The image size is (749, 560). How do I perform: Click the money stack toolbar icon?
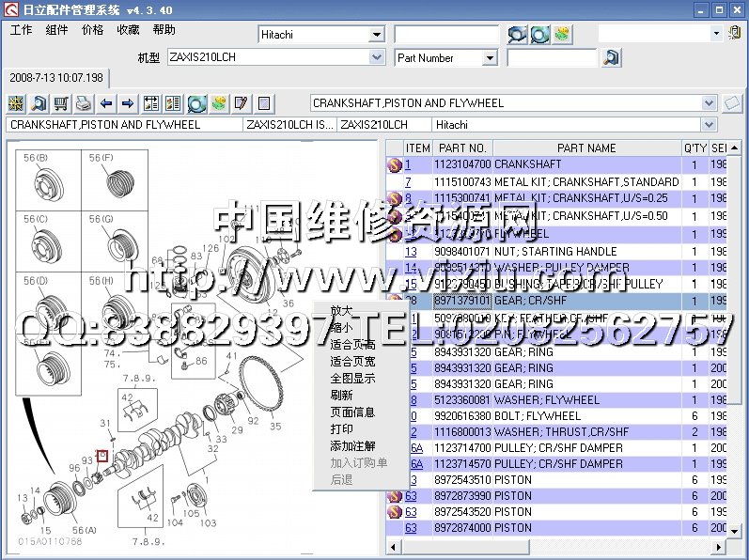click(218, 103)
